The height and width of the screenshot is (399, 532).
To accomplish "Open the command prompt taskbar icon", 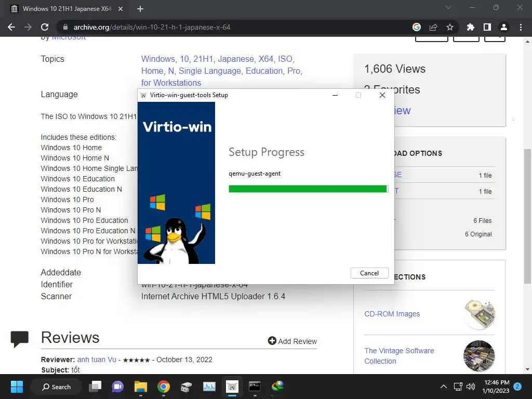I will pyautogui.click(x=255, y=387).
